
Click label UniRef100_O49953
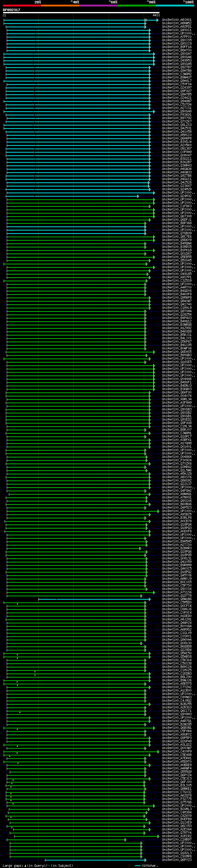pos(176,61)
